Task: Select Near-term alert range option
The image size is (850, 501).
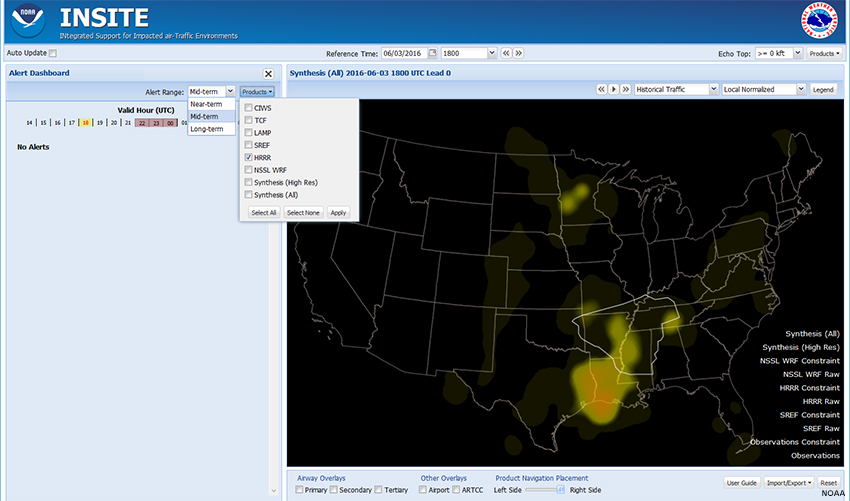Action: click(x=211, y=104)
